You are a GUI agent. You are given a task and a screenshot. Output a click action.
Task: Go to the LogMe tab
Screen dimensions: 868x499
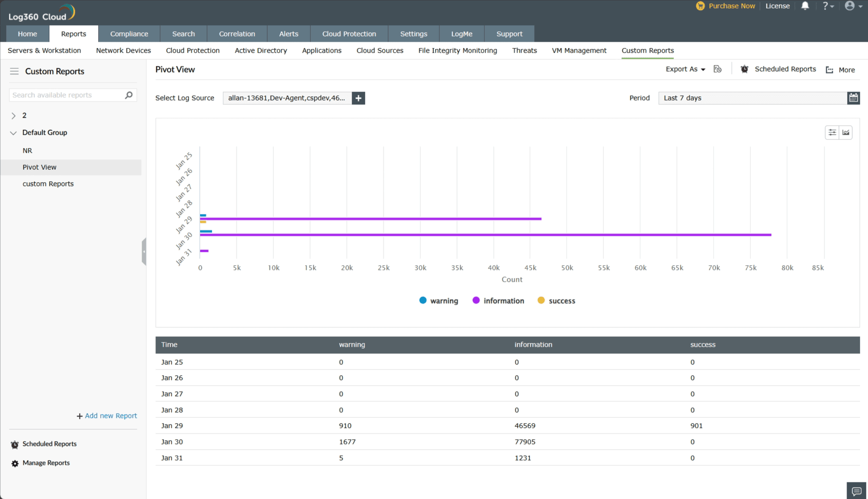tap(462, 34)
